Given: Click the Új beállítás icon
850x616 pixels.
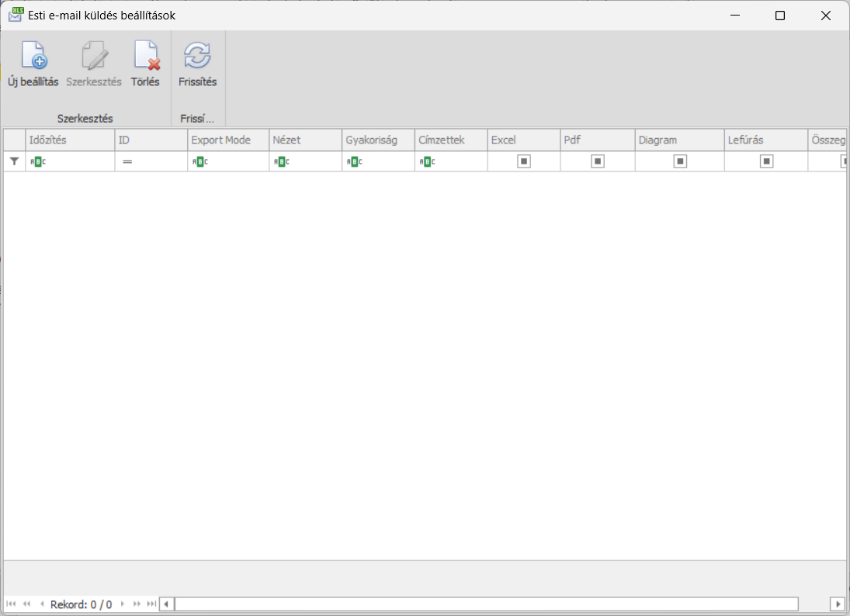Looking at the screenshot, I should (33, 56).
